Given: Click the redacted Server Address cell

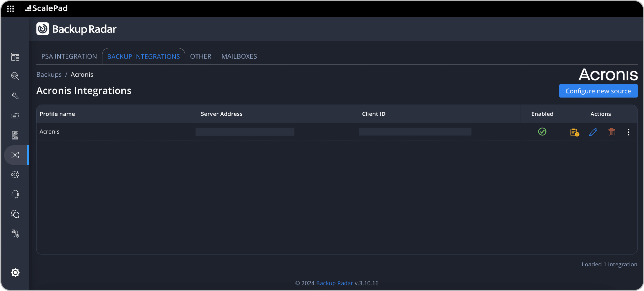Looking at the screenshot, I should coord(245,132).
